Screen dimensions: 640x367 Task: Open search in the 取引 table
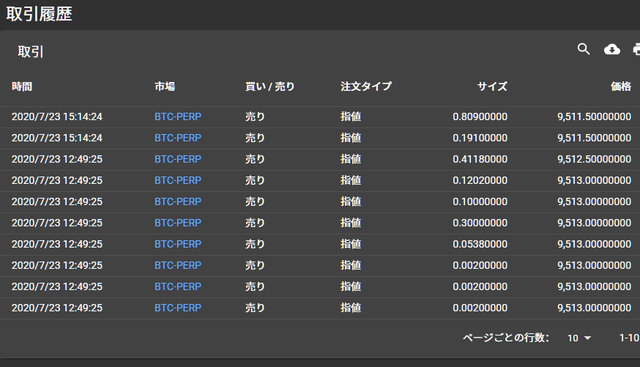(x=584, y=49)
